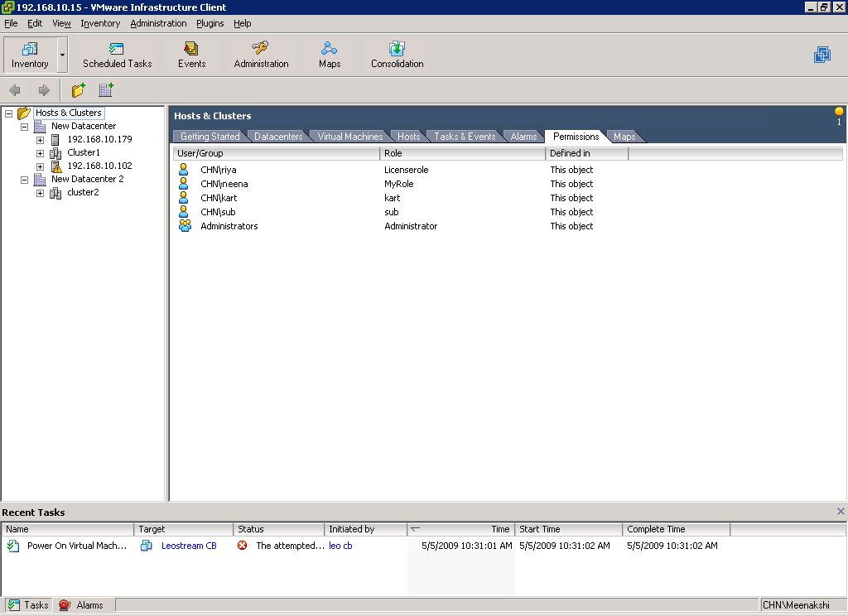Switch to the Maps tab
Screen dimensions: 848x616
click(624, 137)
